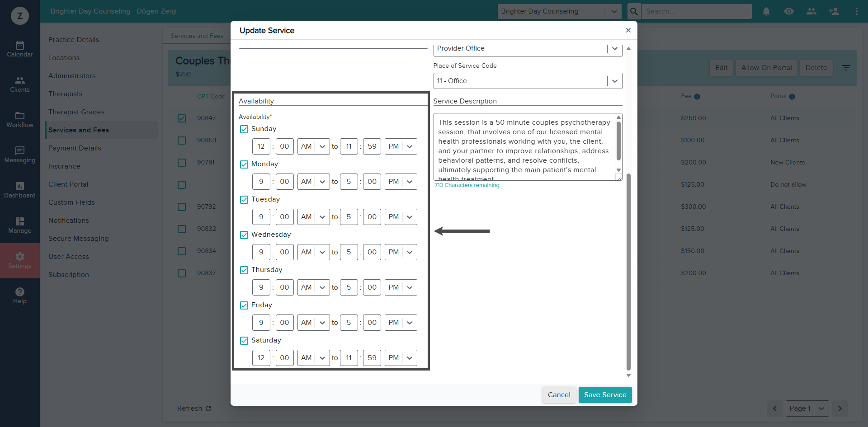Click the Edit button
Viewport: 868px width, 427px height.
722,68
